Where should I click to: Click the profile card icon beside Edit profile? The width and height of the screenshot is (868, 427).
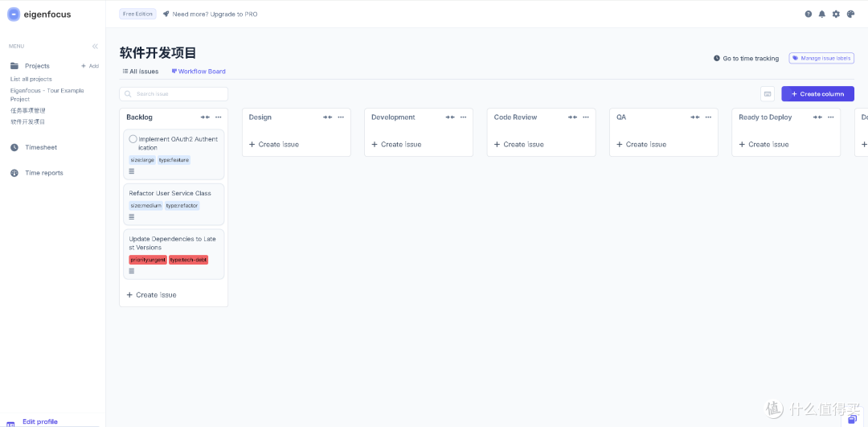pos(10,424)
